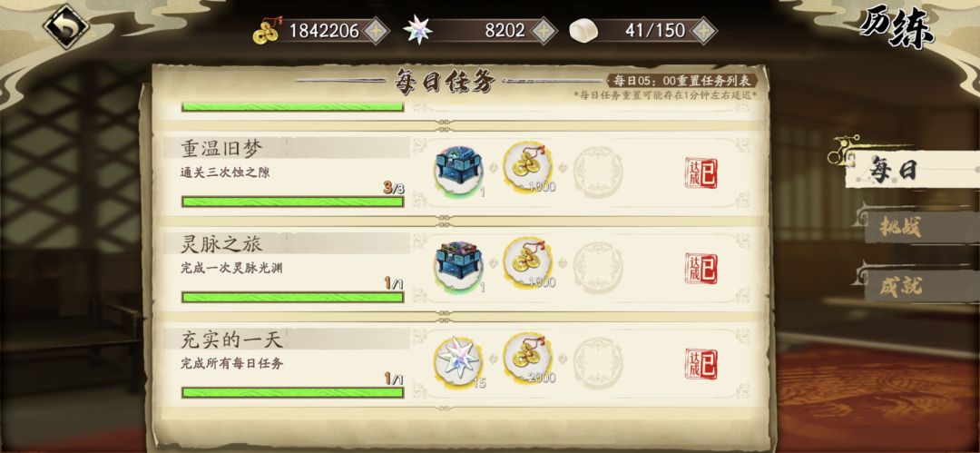Tap the star gem currency icon
980x453 pixels.
[417, 30]
